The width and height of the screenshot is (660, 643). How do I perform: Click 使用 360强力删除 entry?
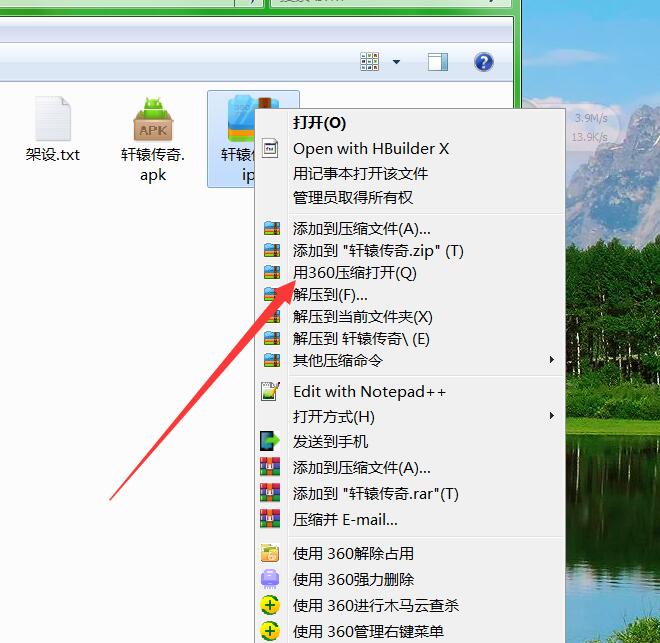(x=353, y=579)
